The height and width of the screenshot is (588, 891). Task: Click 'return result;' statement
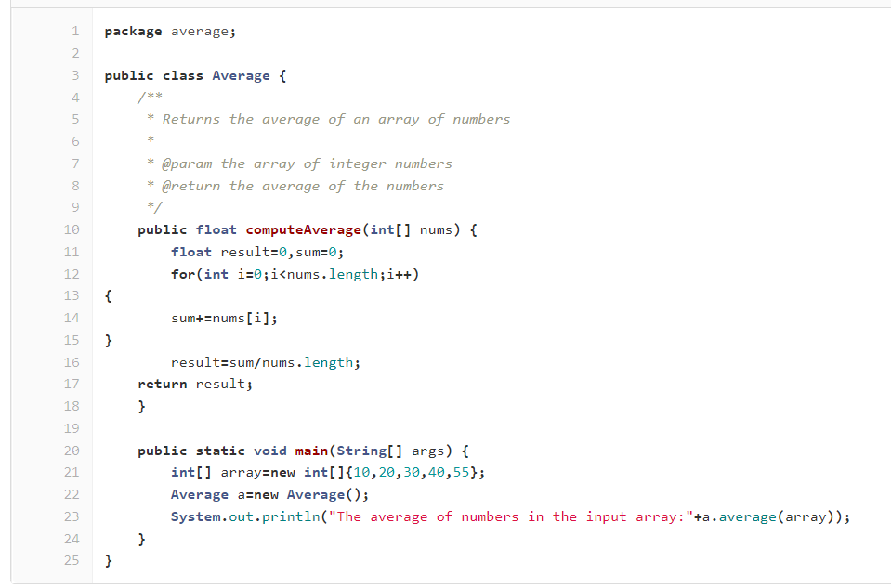(195, 385)
